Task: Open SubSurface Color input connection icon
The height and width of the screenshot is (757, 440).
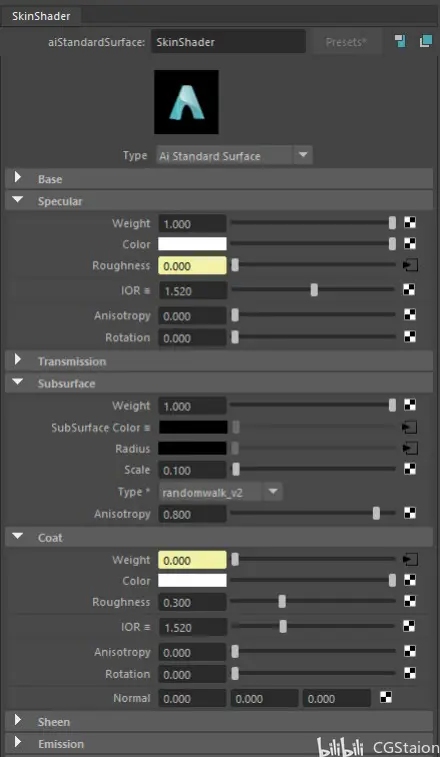Action: [410, 427]
